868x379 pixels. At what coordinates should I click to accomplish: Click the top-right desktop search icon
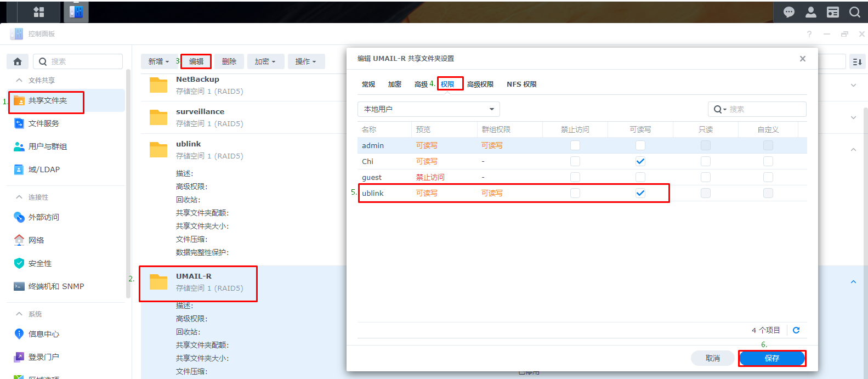tap(854, 12)
